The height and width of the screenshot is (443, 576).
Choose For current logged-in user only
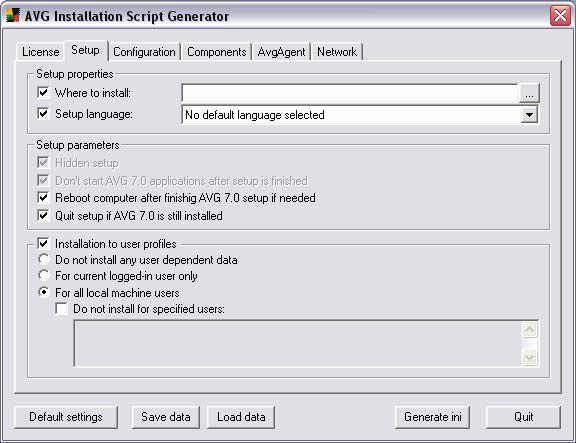tap(44, 275)
